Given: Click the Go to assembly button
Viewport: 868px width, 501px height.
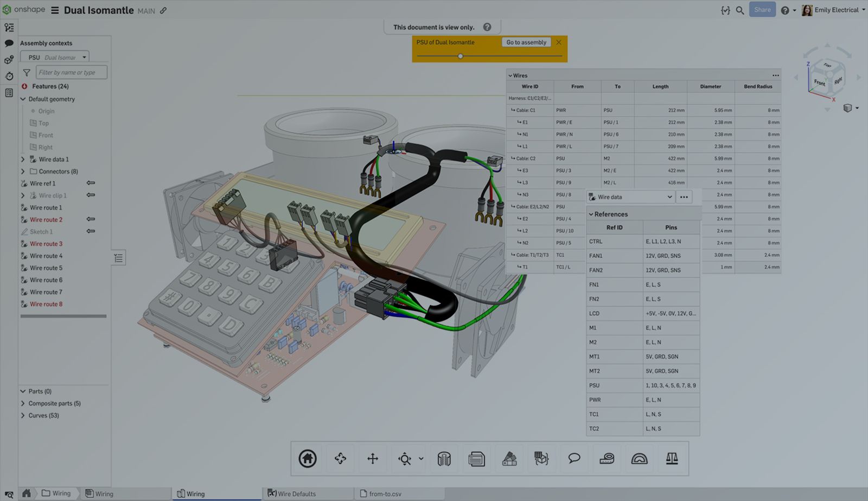Looking at the screenshot, I should click(x=526, y=42).
